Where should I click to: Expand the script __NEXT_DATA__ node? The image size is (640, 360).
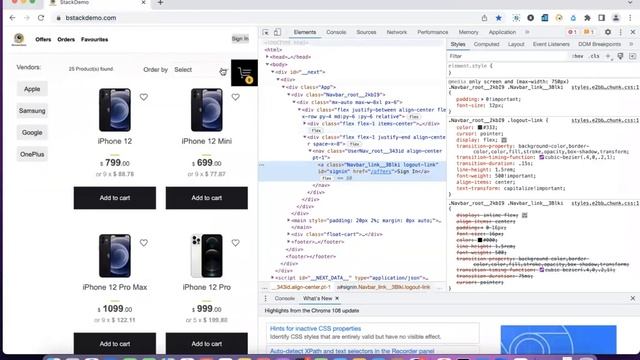273,278
